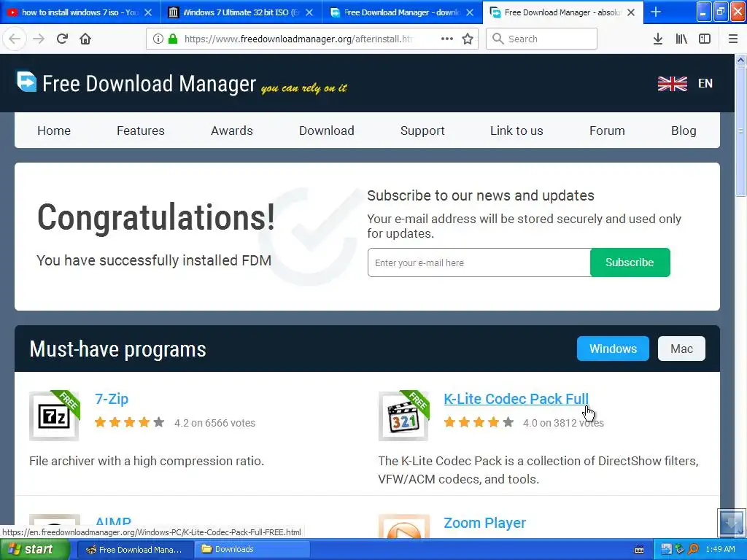Open the Zoom Player link
This screenshot has width=747, height=560.
click(x=484, y=523)
